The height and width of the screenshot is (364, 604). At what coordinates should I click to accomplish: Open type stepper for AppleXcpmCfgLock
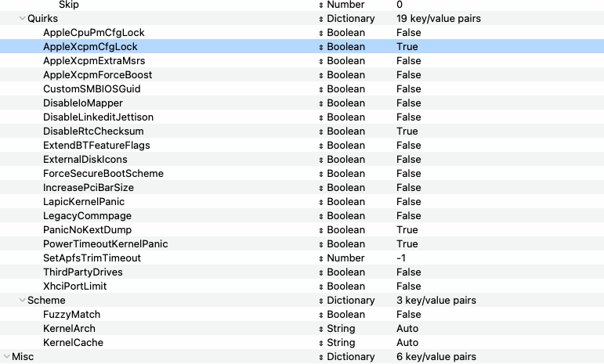[321, 47]
